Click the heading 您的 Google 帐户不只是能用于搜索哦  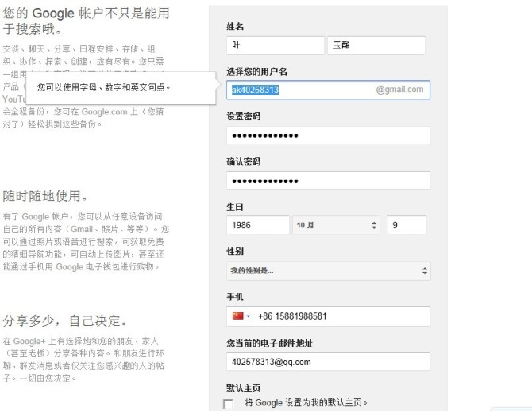87,21
